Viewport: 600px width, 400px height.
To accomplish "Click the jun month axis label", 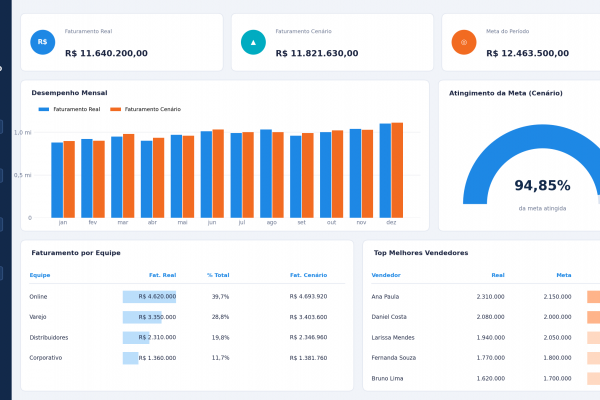I will click(x=212, y=222).
